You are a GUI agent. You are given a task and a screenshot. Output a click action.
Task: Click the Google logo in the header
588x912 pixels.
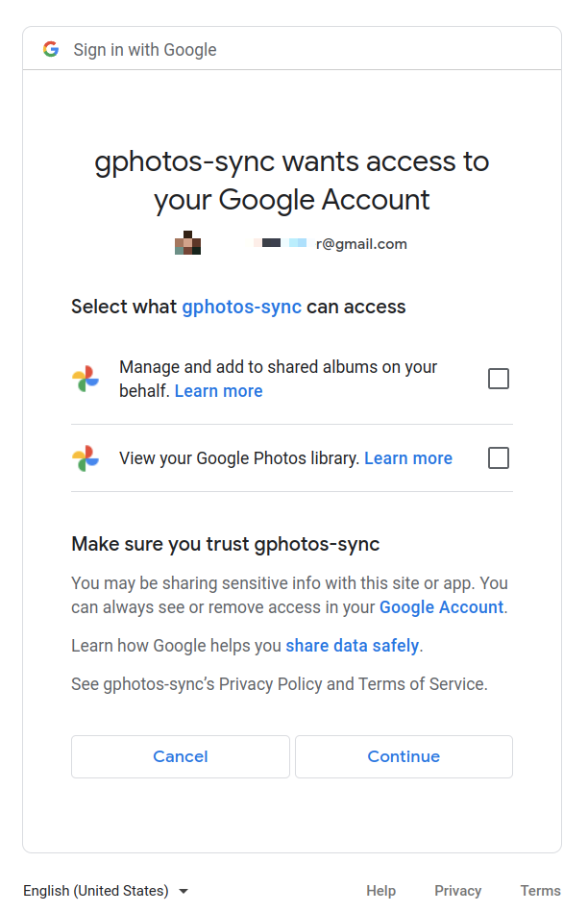tap(51, 50)
